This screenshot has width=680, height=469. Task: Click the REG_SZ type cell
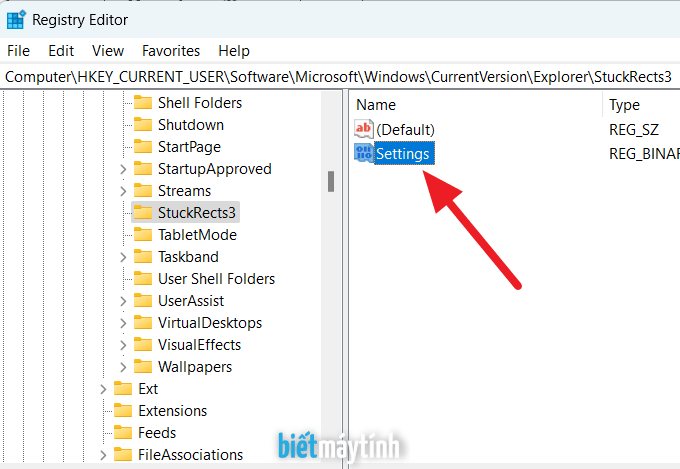(x=634, y=129)
